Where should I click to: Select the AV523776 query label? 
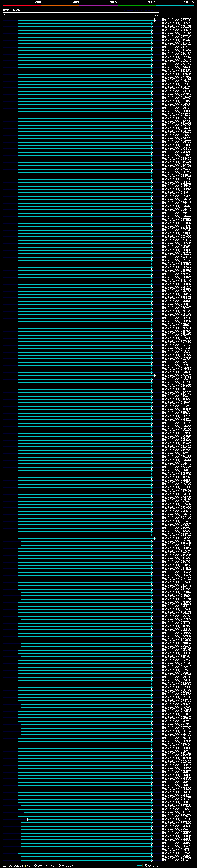11,10
